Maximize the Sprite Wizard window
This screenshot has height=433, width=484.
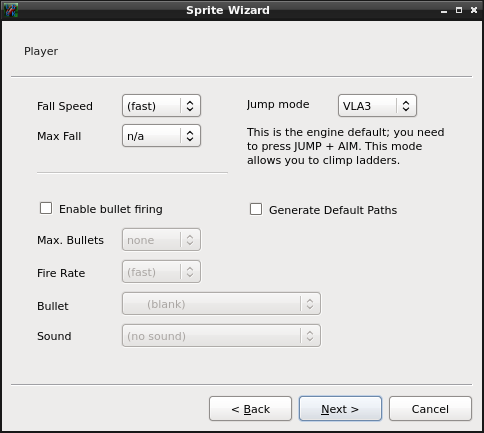[459, 10]
